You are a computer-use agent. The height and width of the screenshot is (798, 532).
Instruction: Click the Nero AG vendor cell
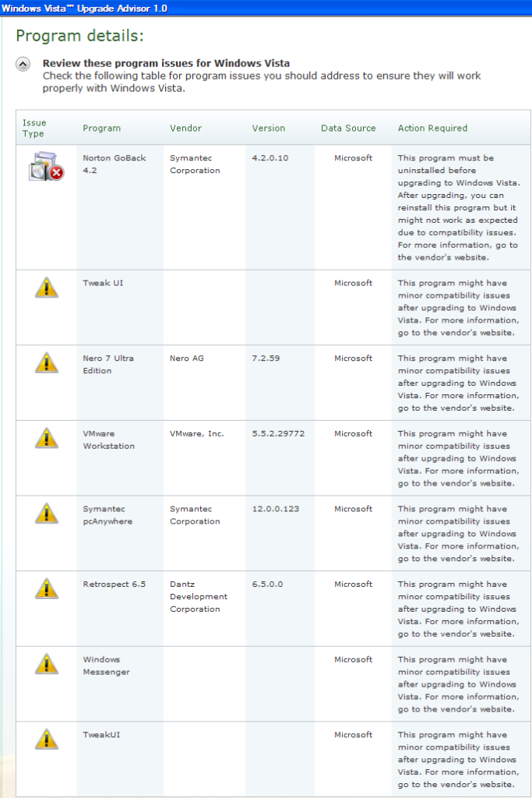187,358
